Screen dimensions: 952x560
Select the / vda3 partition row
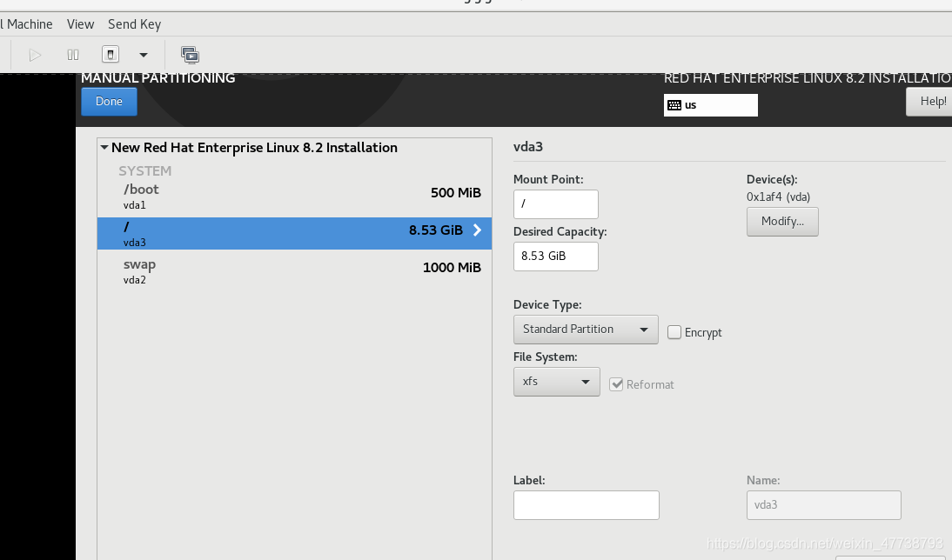[x=294, y=234]
